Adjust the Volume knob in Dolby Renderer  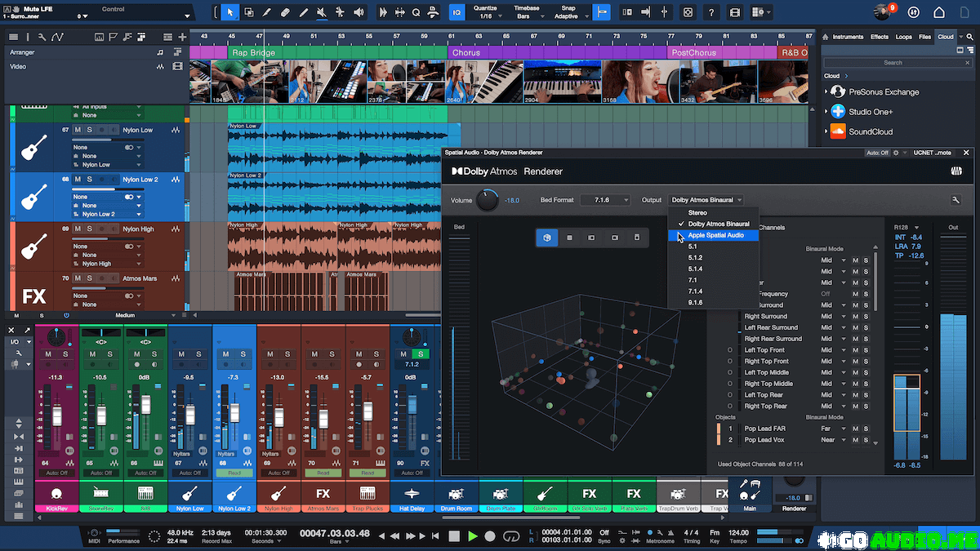coord(487,200)
